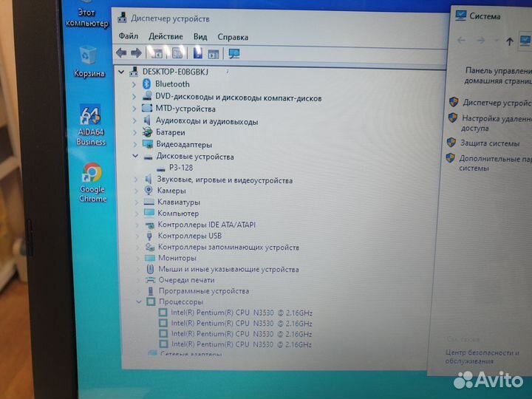Select Программные устройства row
Viewport: 532px width, 399px height.
pyautogui.click(x=204, y=291)
